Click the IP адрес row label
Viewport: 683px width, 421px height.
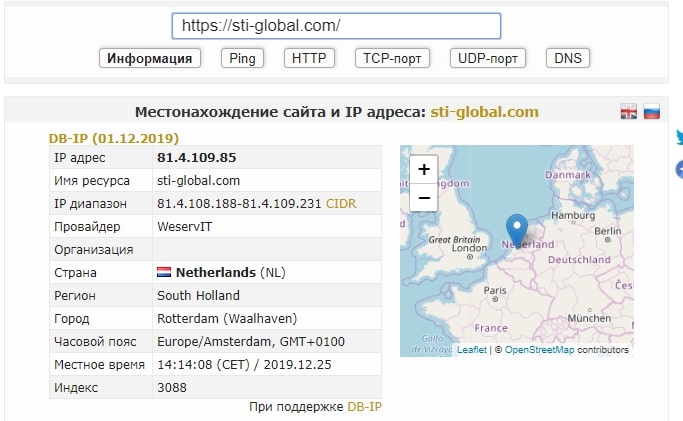[x=80, y=158]
